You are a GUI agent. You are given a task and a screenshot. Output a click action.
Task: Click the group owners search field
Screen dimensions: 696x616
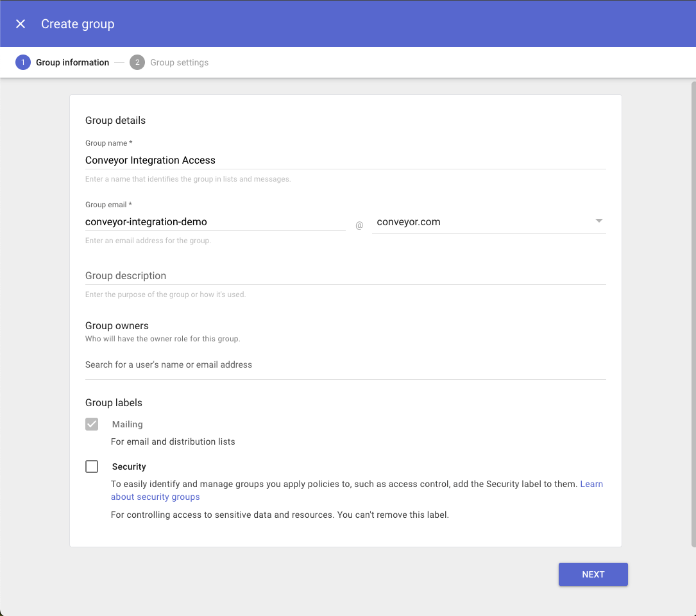click(345, 365)
